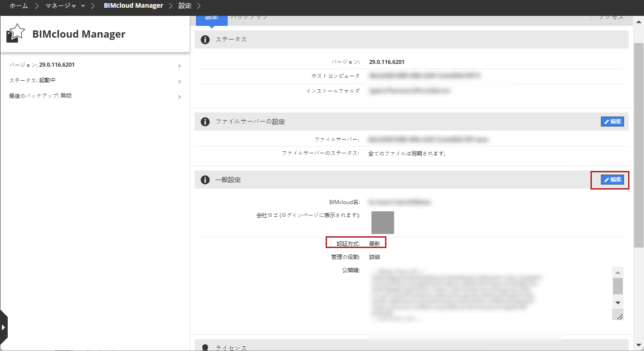Expand the sidebar ステータス: 起動中 chevron
Viewport: 644px width, 351px height.
pos(180,82)
